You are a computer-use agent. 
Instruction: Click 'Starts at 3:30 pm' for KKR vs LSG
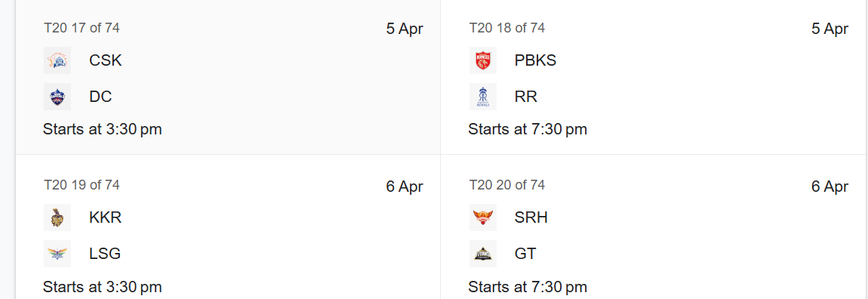(x=103, y=287)
